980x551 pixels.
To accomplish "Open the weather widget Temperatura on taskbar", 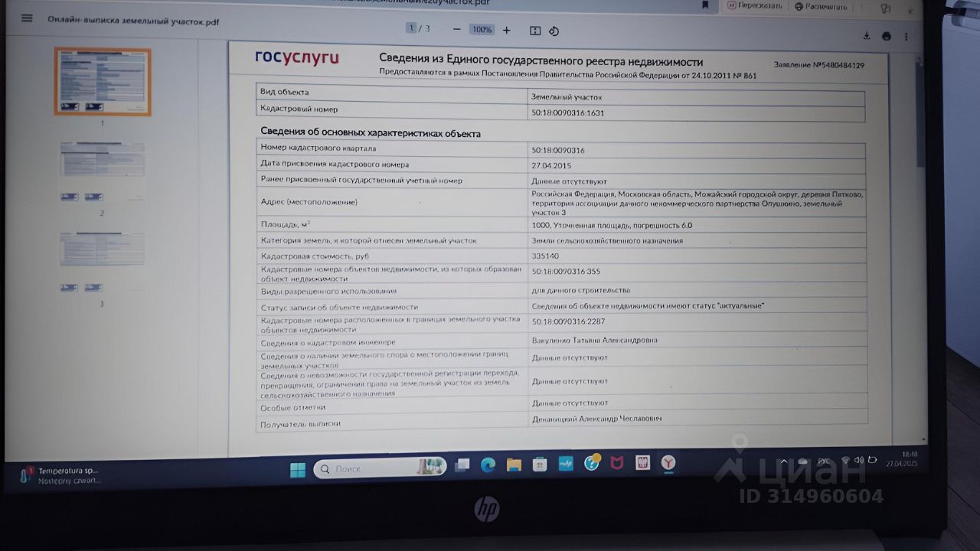I will (x=60, y=475).
